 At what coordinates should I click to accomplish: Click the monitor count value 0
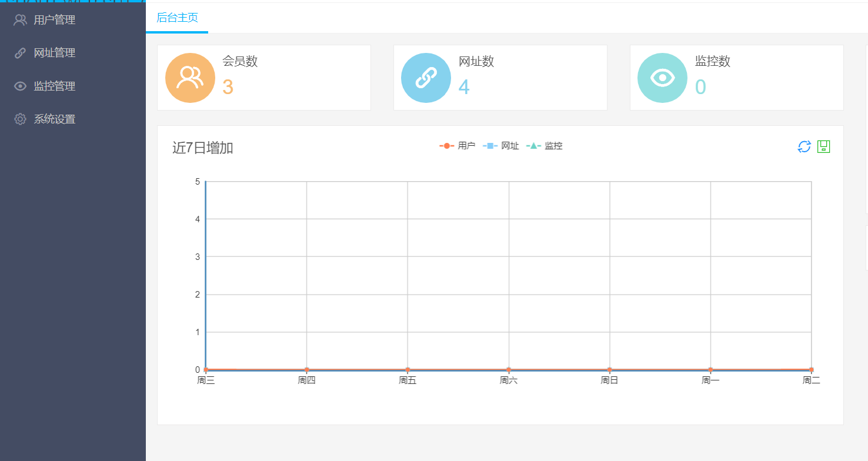(x=700, y=87)
